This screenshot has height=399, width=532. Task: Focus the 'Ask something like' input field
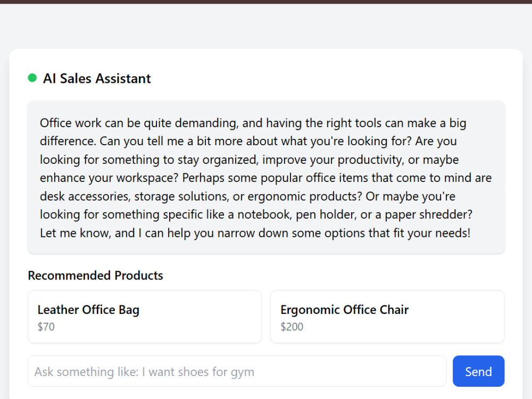[237, 371]
